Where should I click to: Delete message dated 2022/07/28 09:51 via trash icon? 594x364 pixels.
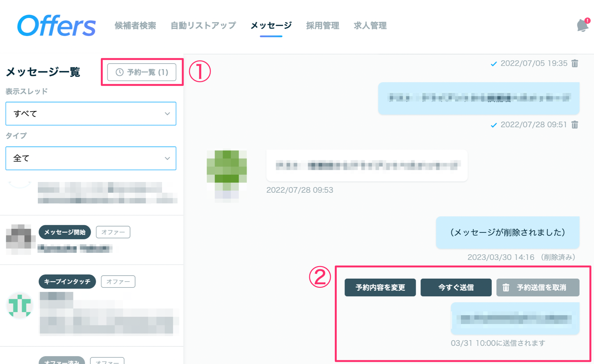[x=575, y=125]
